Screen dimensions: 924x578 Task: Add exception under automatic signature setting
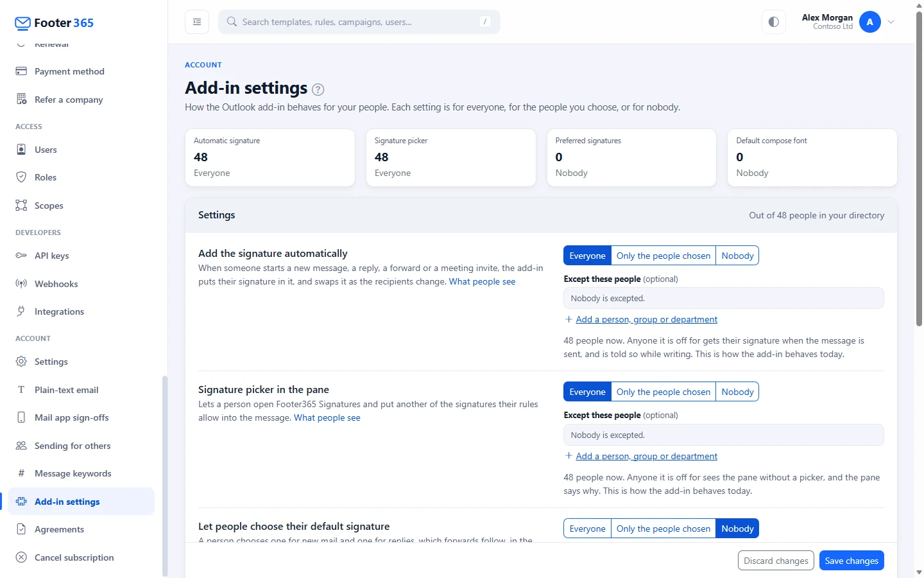[641, 319]
